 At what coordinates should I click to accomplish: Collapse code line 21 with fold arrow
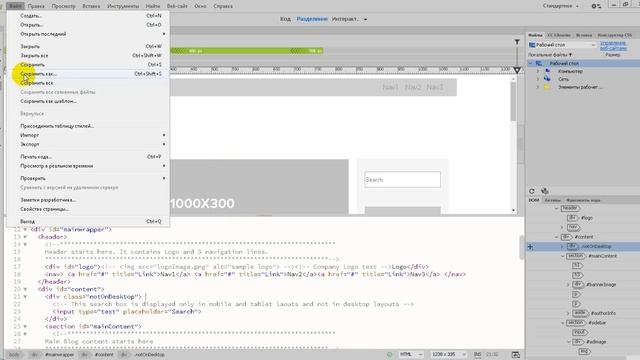tap(25, 297)
